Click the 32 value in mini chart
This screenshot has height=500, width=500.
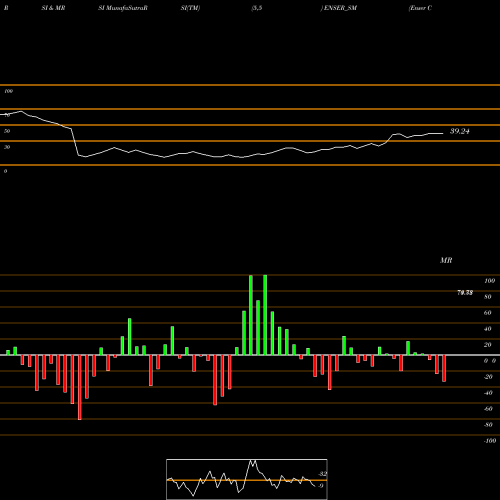tap(323, 474)
